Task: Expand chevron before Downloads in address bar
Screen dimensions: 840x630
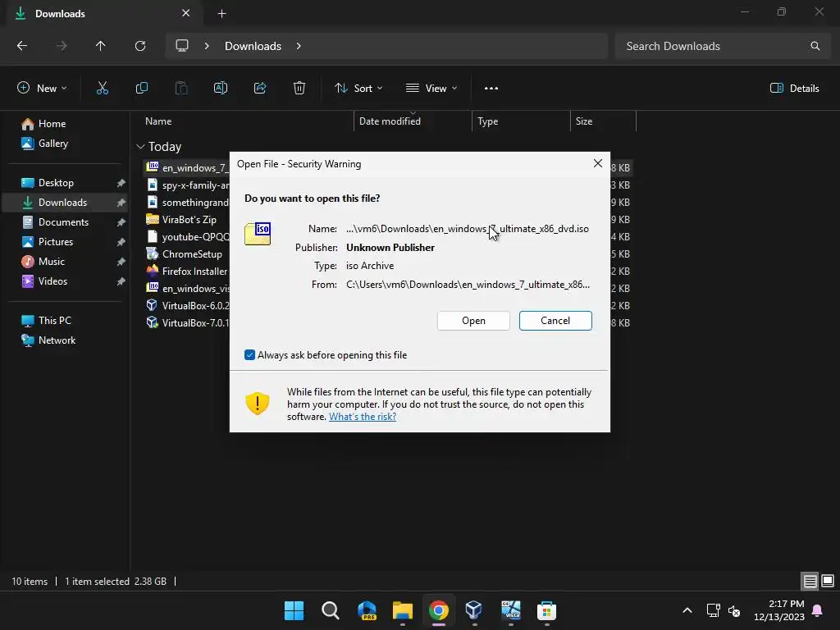Action: 207,46
